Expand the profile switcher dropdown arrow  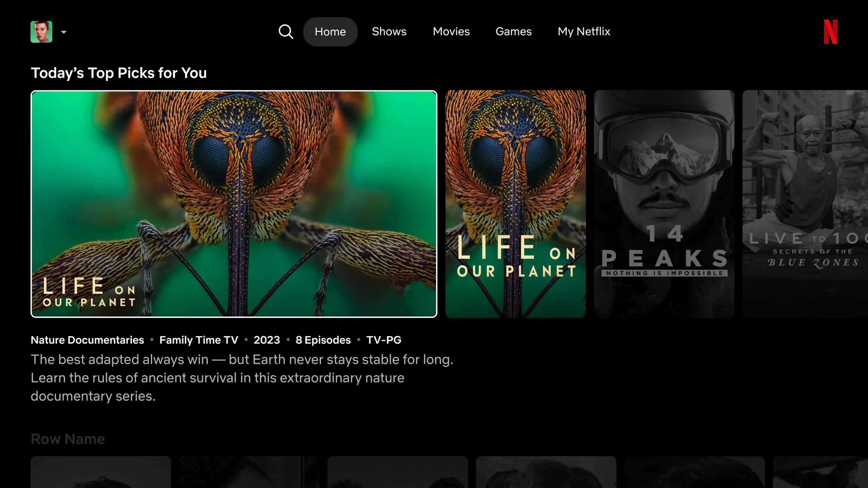coord(64,32)
